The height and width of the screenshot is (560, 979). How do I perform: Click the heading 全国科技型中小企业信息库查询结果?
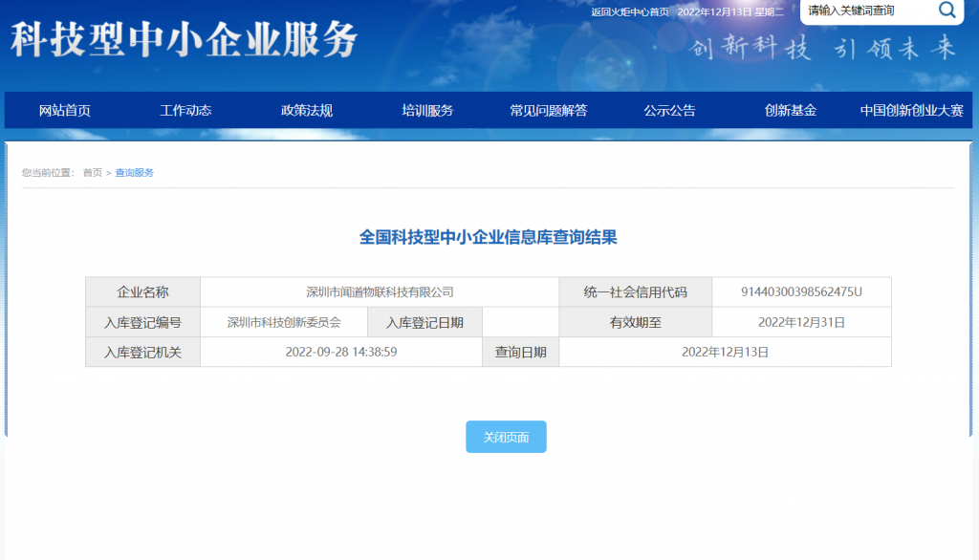[x=489, y=237]
